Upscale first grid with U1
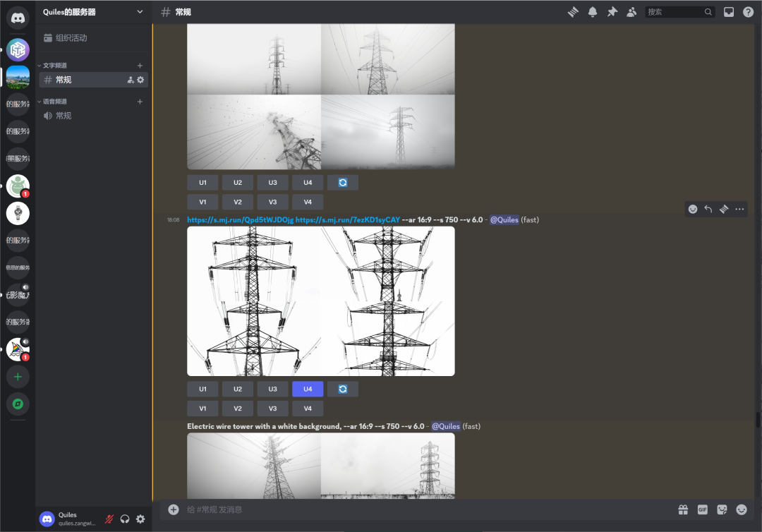The height and width of the screenshot is (532, 762). click(x=202, y=183)
